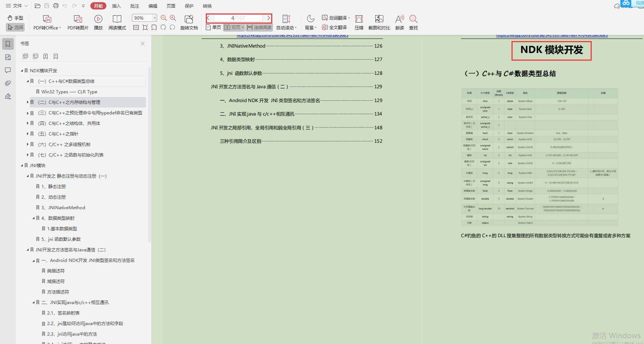Go to previous page arrow
644x344 pixels.
(208, 18)
